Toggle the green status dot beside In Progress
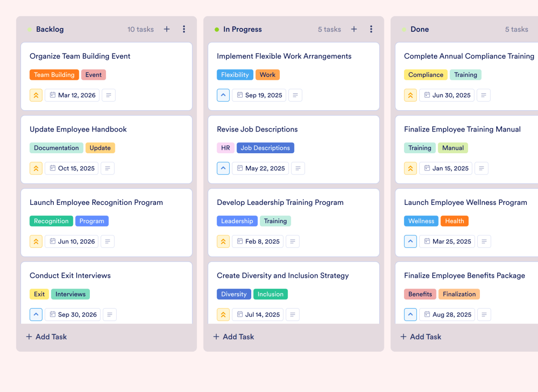The height and width of the screenshot is (392, 538). coord(217,29)
